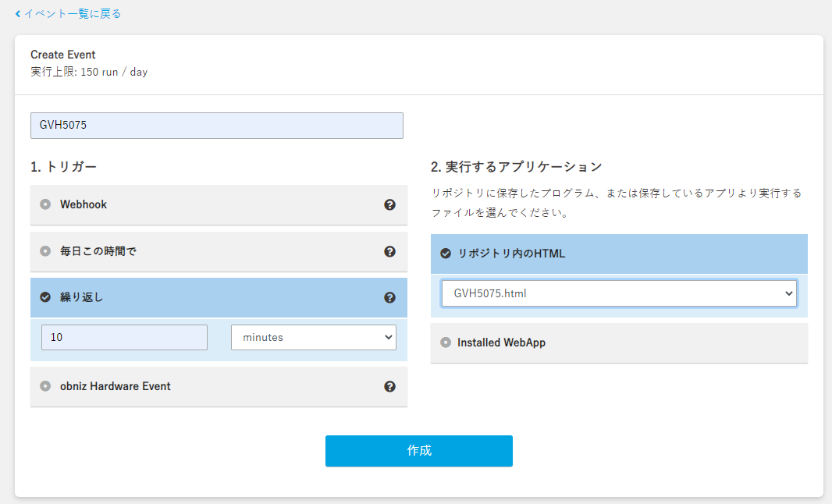
Task: Open help icon for 繰り返し
Action: pyautogui.click(x=389, y=297)
